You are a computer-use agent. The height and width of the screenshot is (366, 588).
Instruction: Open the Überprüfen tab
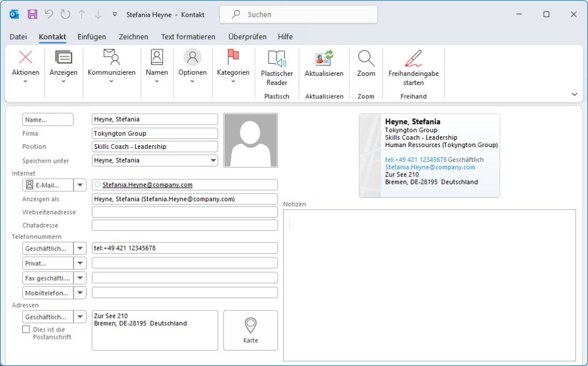pos(247,37)
